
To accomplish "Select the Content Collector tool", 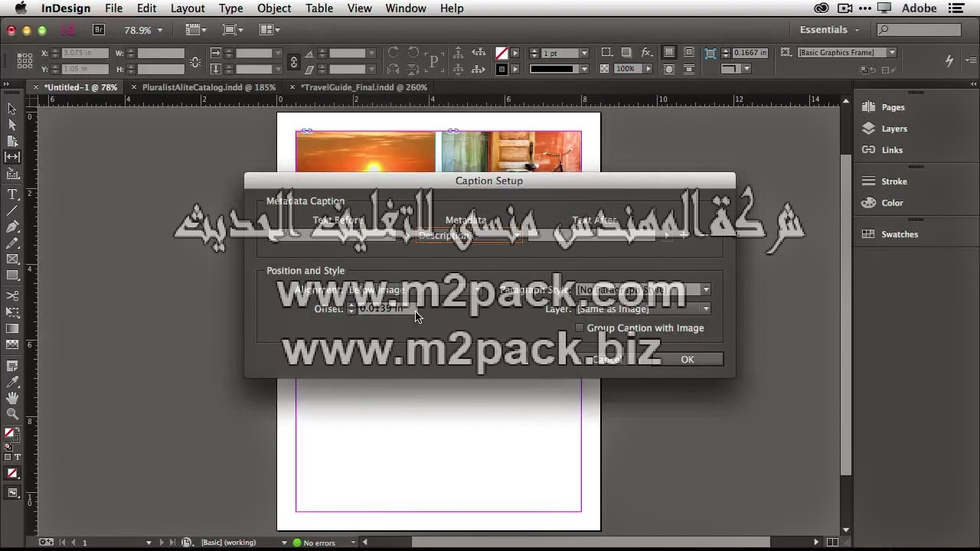I will pyautogui.click(x=12, y=173).
